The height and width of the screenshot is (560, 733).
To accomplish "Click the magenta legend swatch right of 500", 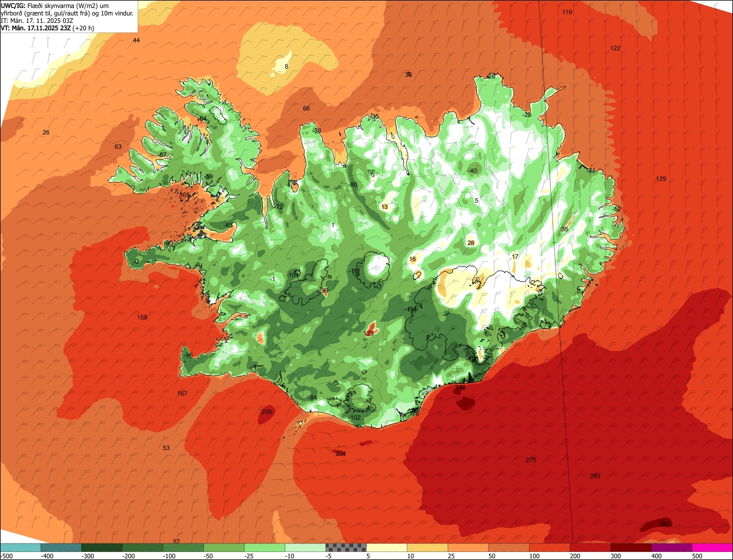I will point(712,547).
